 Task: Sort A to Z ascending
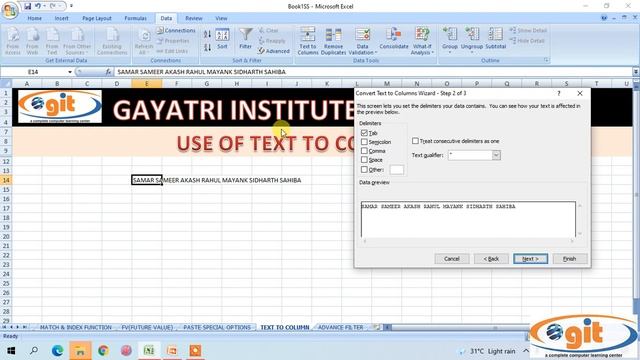tap(207, 35)
